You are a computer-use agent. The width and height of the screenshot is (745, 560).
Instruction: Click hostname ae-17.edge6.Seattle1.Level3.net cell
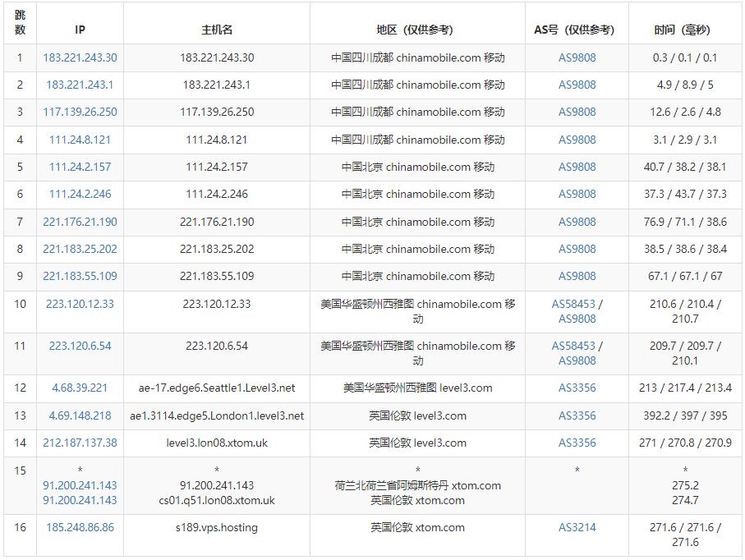217,388
